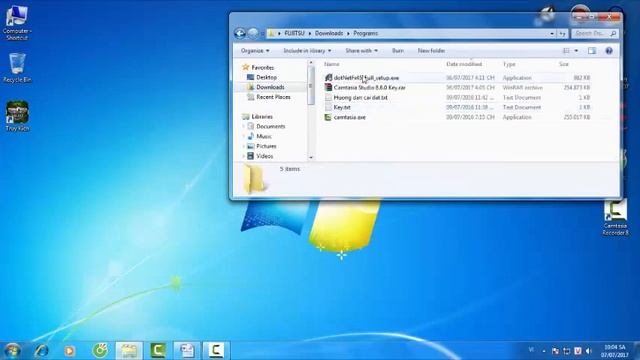Go back using the Explorer Back arrow

click(240, 33)
